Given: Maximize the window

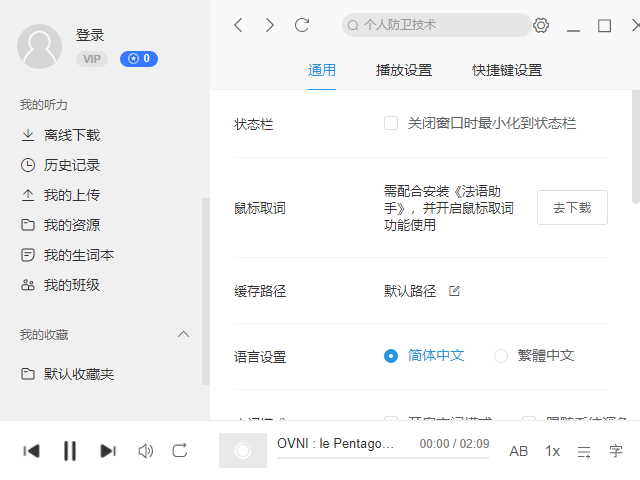Looking at the screenshot, I should pyautogui.click(x=604, y=26).
